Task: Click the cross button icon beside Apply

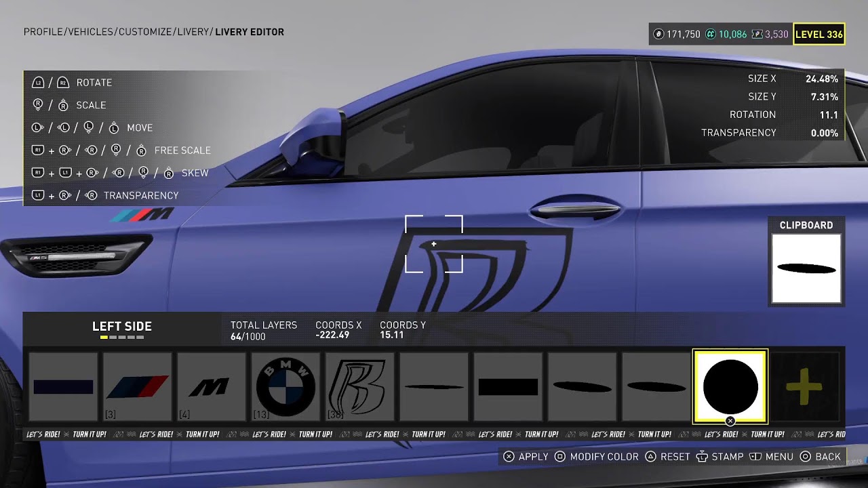Action: [509, 457]
